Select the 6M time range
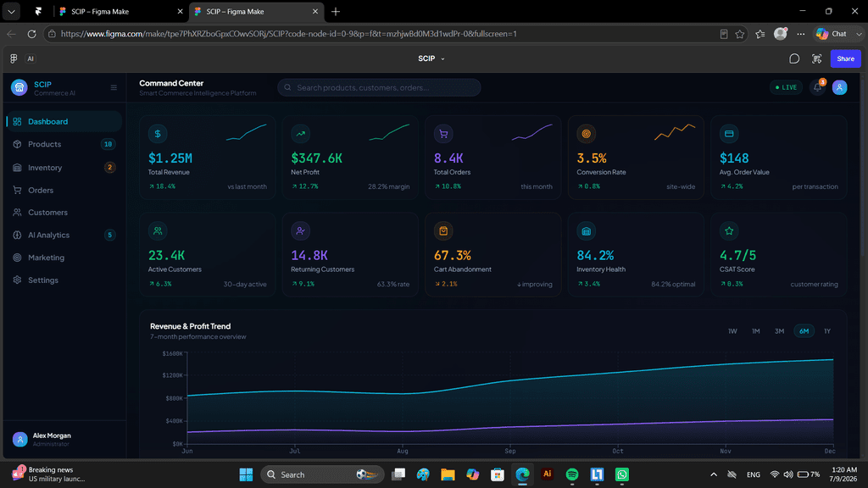Screen dimensions: 868x488 click(x=804, y=331)
